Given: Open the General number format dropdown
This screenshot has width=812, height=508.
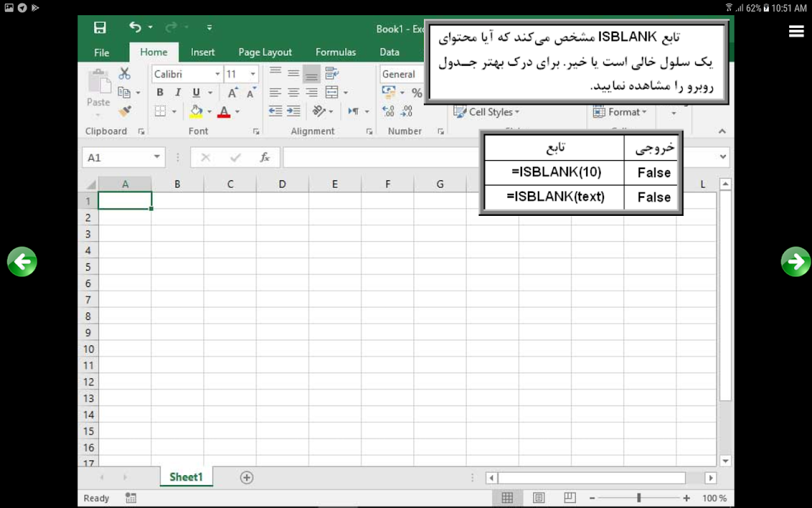Looking at the screenshot, I should coord(401,74).
